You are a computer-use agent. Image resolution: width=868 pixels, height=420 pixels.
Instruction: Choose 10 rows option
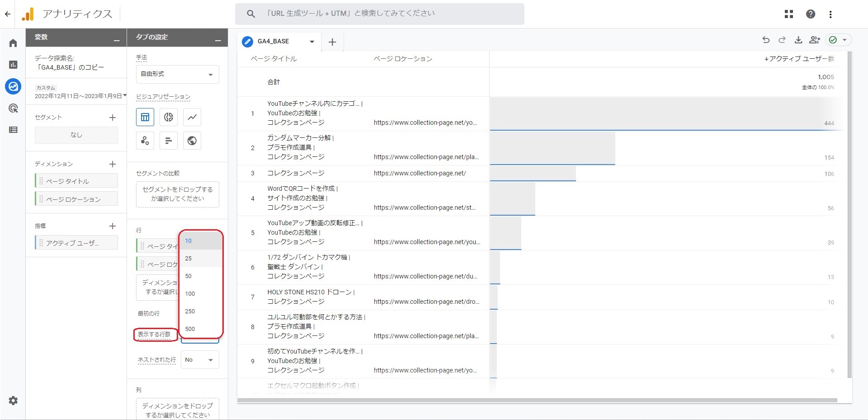tap(201, 241)
